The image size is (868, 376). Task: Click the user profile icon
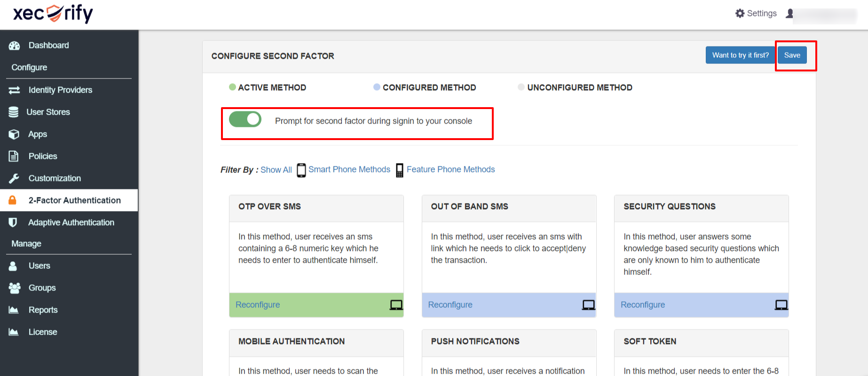click(789, 14)
